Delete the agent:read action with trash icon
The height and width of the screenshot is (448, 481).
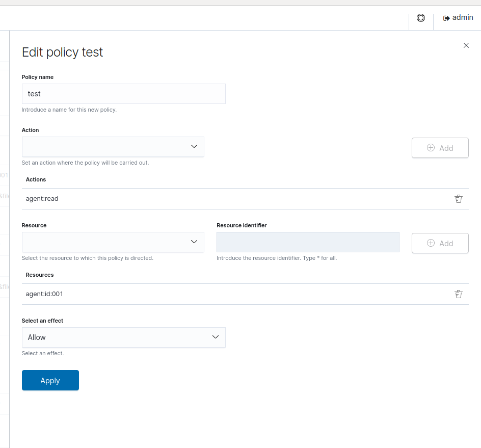pos(458,199)
